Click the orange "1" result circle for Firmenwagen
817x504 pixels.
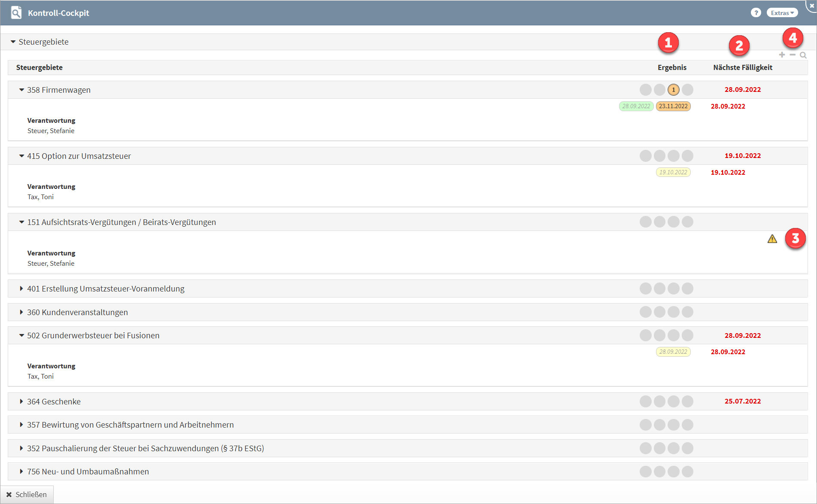pos(674,90)
